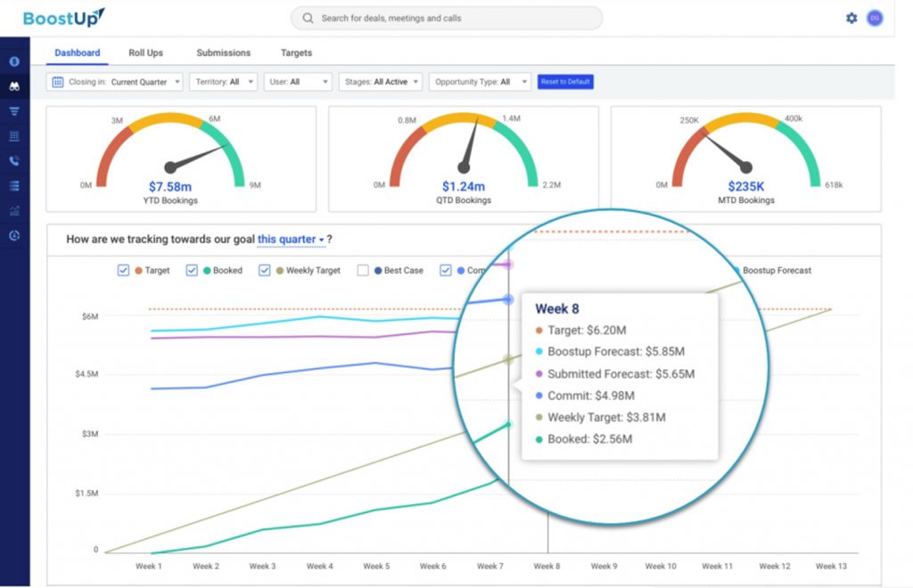Screen dimensions: 913x588
Task: Click 'Boostup Forecast: $5.85M' in the tooltip
Action: pos(616,352)
